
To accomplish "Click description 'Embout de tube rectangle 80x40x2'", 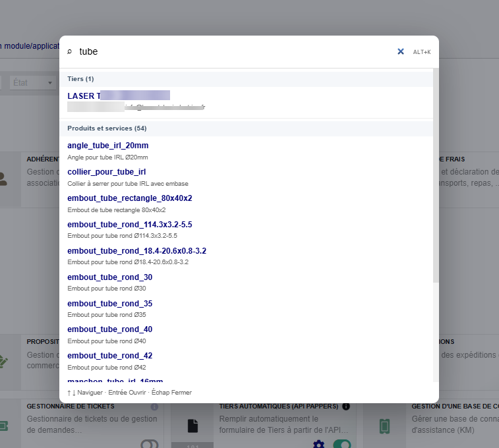I will (x=117, y=210).
